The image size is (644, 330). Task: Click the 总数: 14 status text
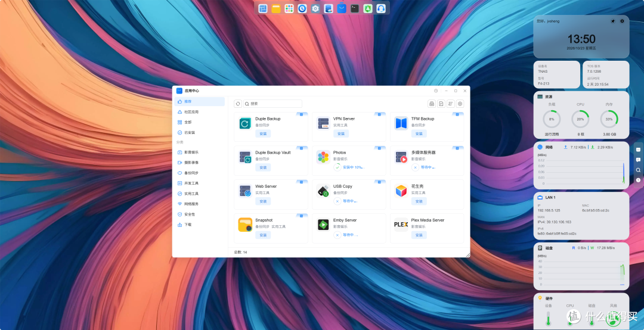tap(241, 252)
